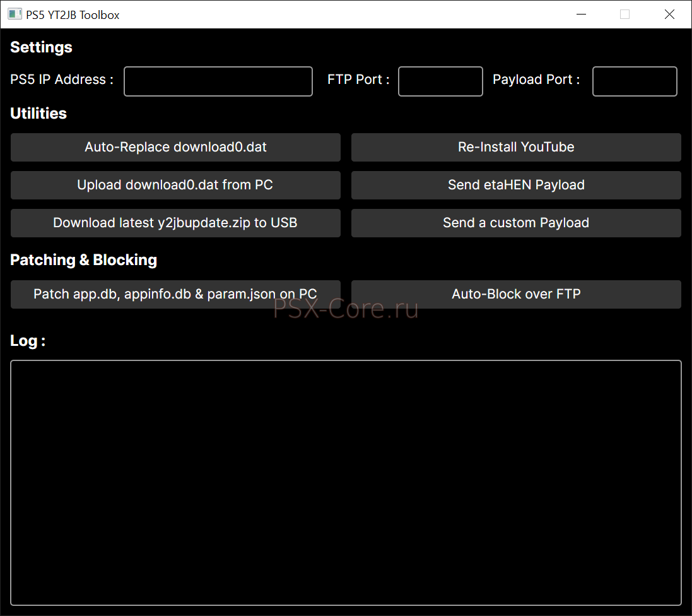Choose Upload download0.dat from PC
This screenshot has width=692, height=616.
click(x=175, y=185)
